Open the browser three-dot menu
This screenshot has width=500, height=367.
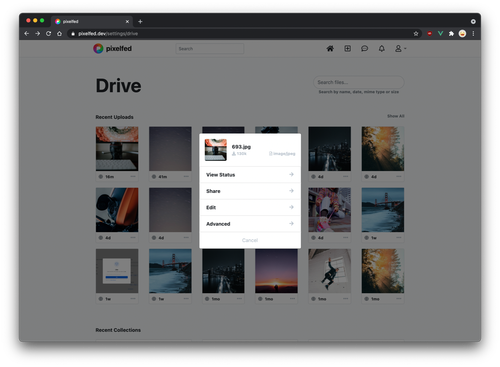click(473, 34)
